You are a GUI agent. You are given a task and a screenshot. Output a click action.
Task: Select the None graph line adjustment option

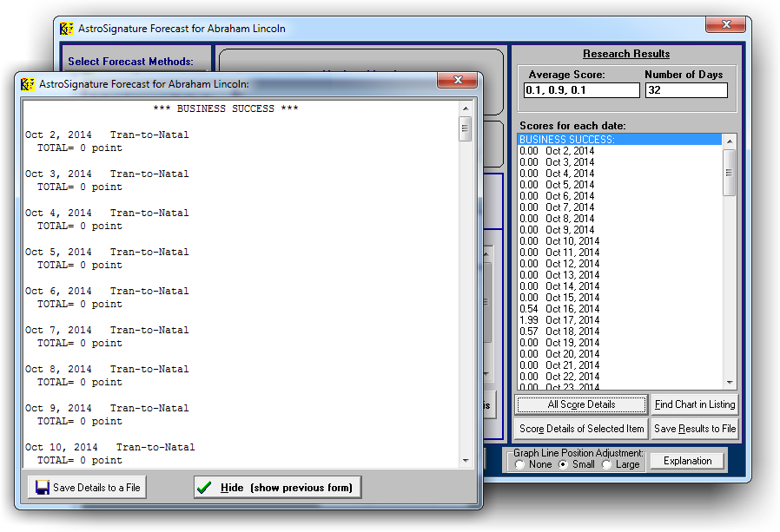click(x=519, y=464)
